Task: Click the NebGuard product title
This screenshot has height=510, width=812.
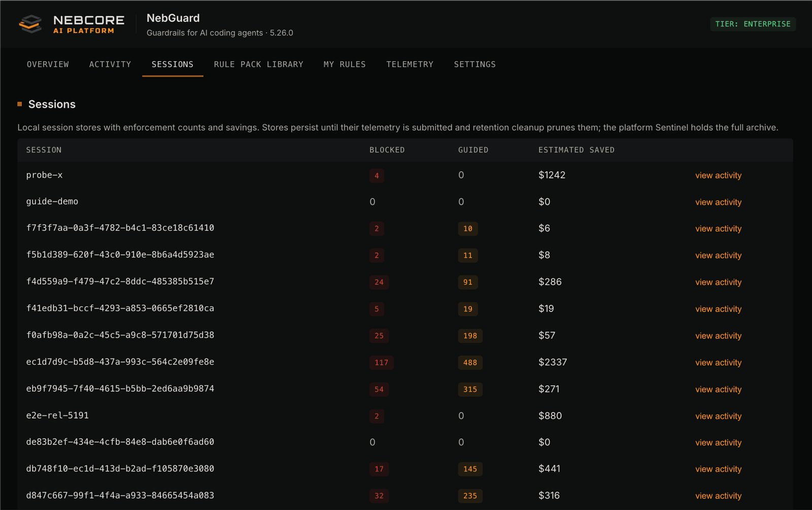Action: click(x=173, y=18)
